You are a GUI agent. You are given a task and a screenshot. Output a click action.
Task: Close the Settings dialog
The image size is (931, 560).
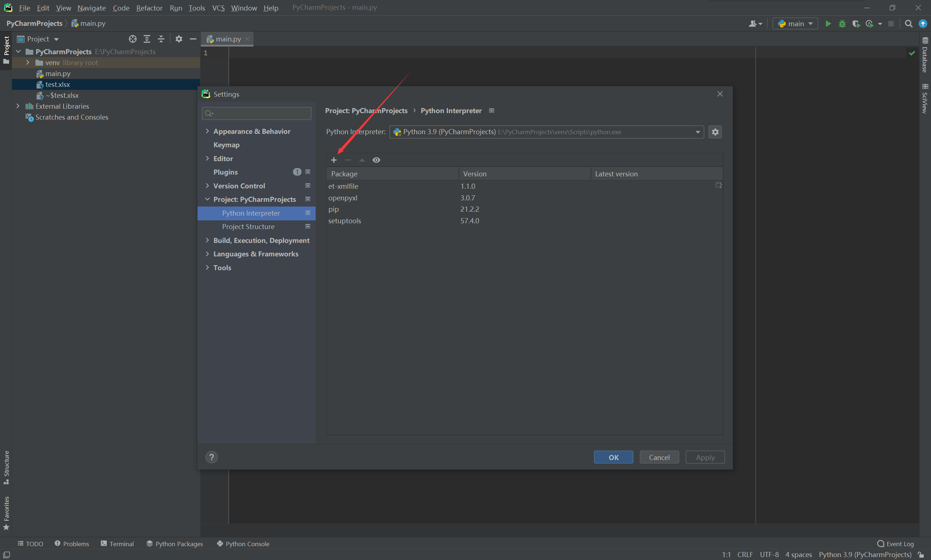tap(720, 94)
